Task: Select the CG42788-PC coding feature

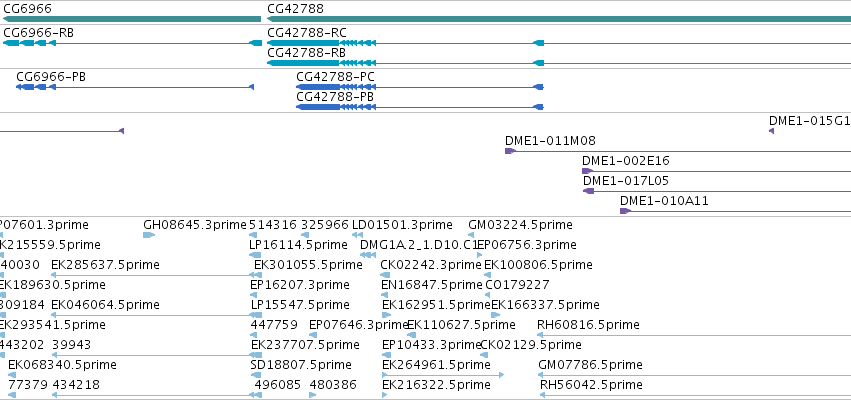Action: click(420, 87)
